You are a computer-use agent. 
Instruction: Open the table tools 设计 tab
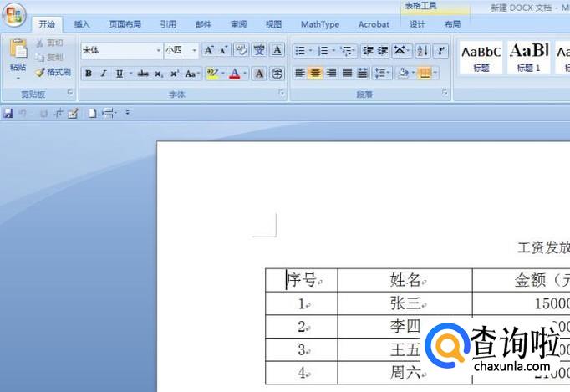pyautogui.click(x=417, y=24)
